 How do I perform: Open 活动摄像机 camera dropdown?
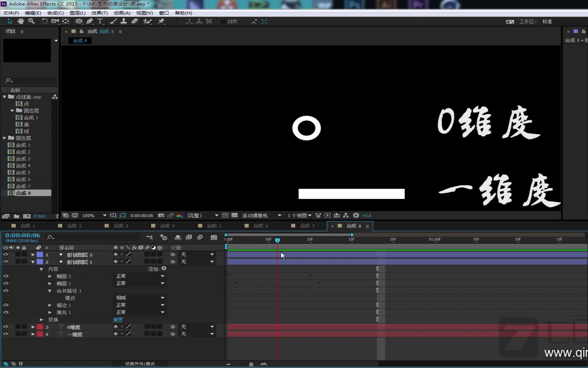(x=261, y=215)
